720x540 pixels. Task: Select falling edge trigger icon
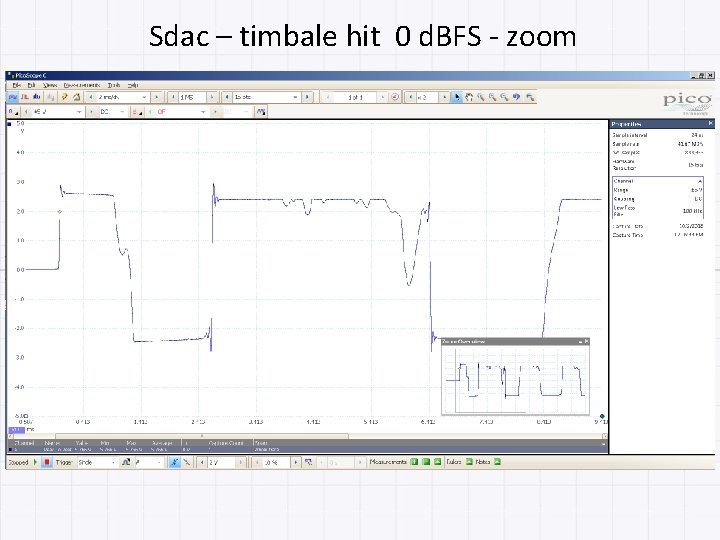186,462
